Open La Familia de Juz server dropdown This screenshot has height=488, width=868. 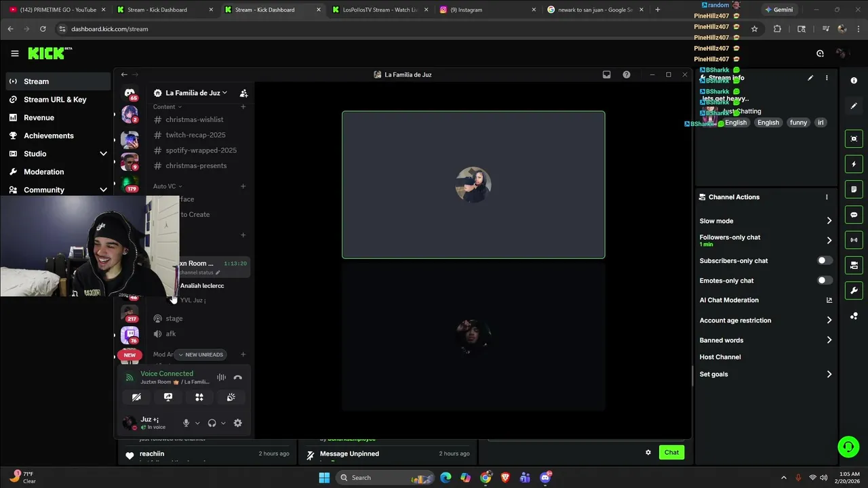[197, 93]
